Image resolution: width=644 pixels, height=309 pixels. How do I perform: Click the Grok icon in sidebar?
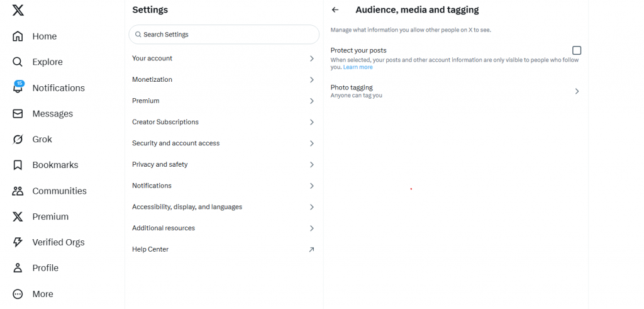pyautogui.click(x=18, y=139)
